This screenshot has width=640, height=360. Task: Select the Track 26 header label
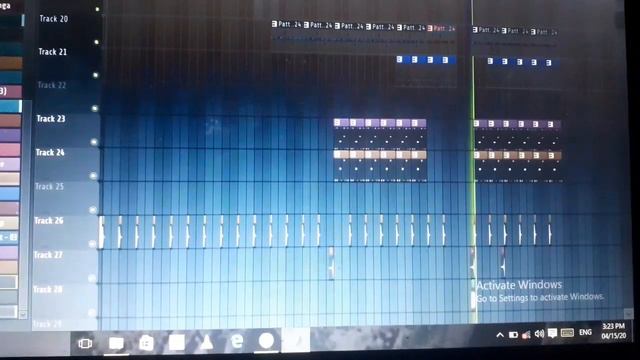49,221
